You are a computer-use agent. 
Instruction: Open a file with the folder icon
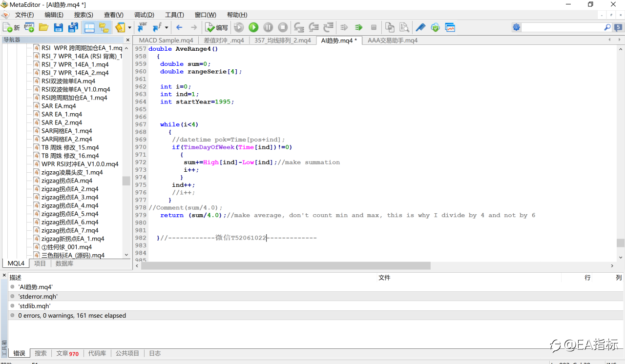[43, 27]
